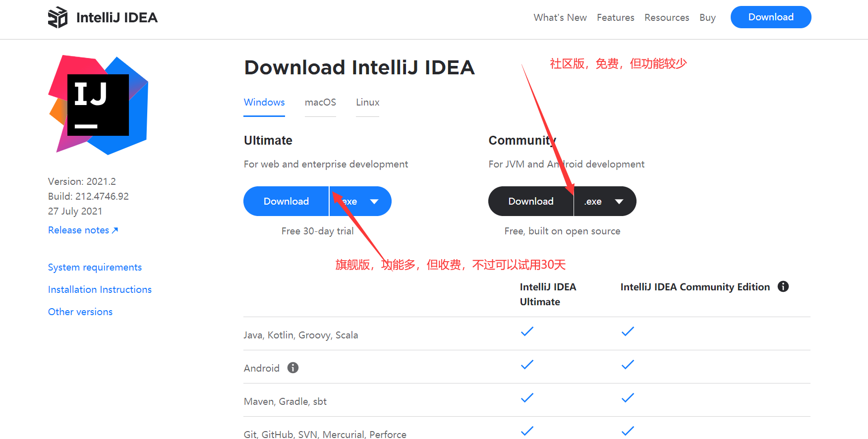Download the Community edition

pyautogui.click(x=531, y=201)
